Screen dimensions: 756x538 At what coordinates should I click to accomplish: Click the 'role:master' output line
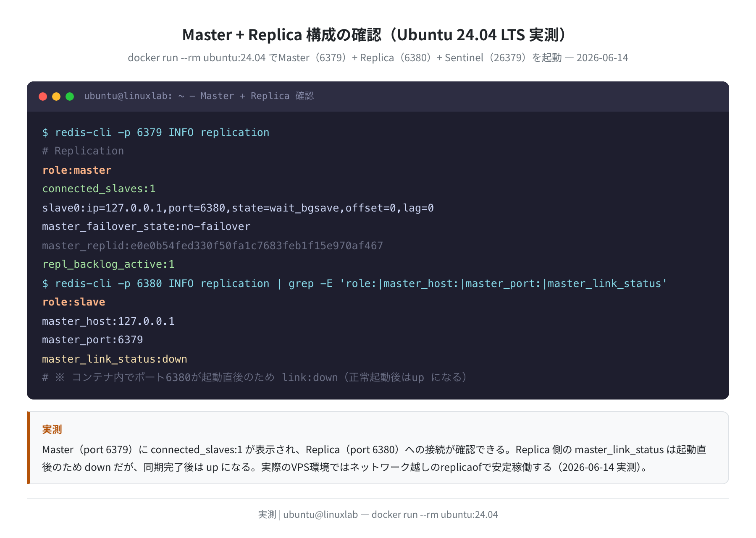click(x=77, y=170)
